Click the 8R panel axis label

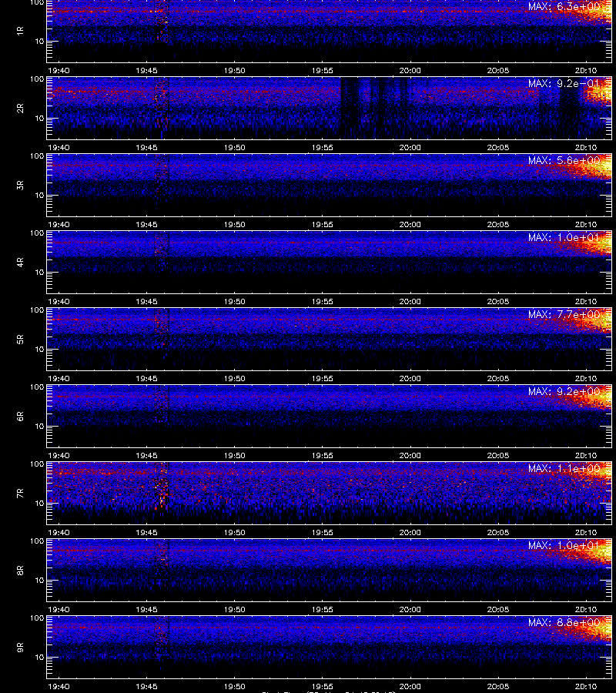pyautogui.click(x=20, y=570)
